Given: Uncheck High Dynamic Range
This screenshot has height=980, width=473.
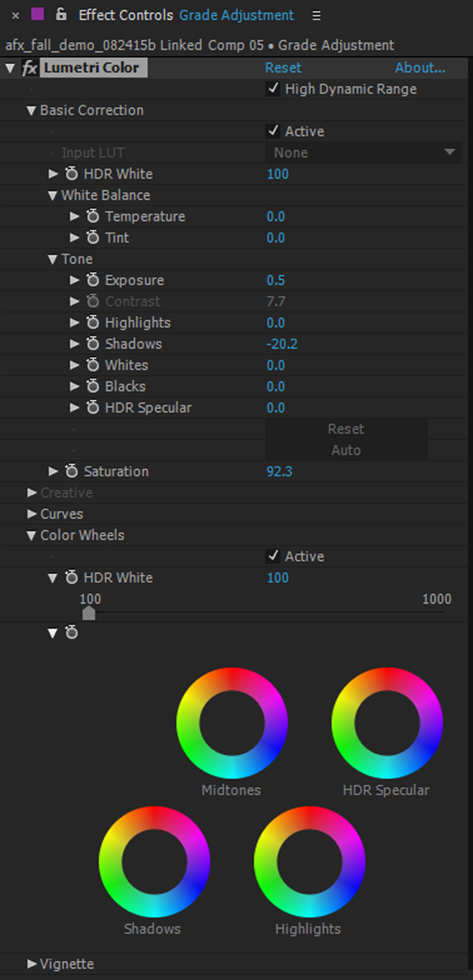Looking at the screenshot, I should [x=273, y=88].
